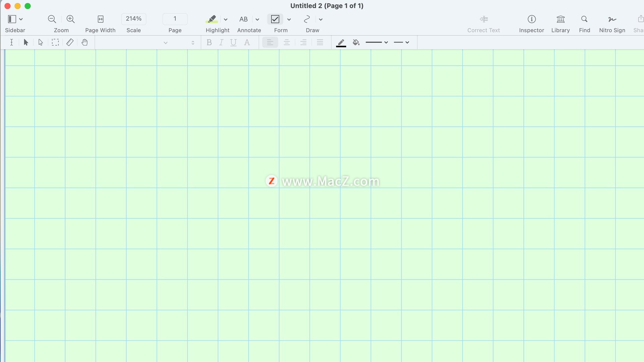Select the Annotate AB tool

(x=244, y=19)
